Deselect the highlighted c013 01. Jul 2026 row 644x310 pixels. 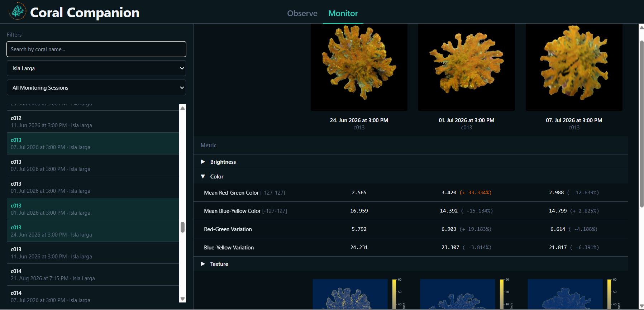[x=93, y=209]
